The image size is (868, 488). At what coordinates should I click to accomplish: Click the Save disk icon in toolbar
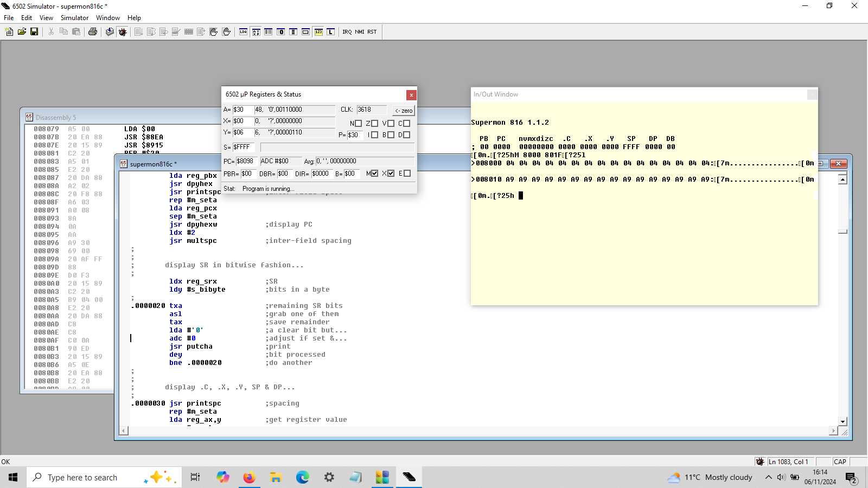pos(34,32)
